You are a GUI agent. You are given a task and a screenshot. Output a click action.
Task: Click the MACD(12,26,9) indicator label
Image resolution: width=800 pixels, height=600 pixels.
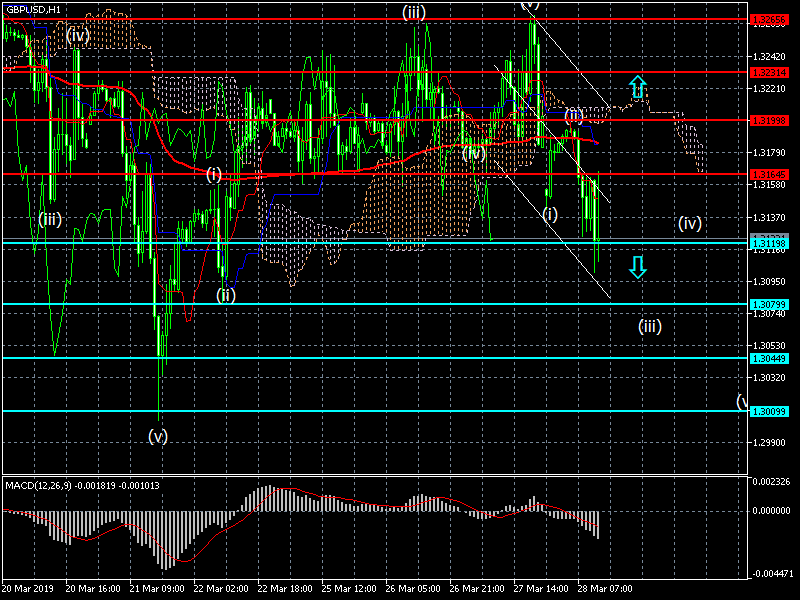(80, 485)
